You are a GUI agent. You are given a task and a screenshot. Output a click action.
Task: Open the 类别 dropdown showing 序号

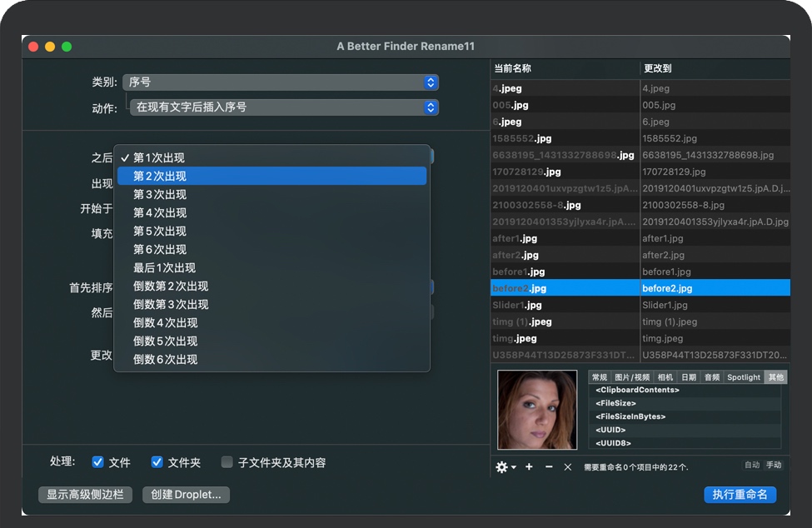(280, 82)
